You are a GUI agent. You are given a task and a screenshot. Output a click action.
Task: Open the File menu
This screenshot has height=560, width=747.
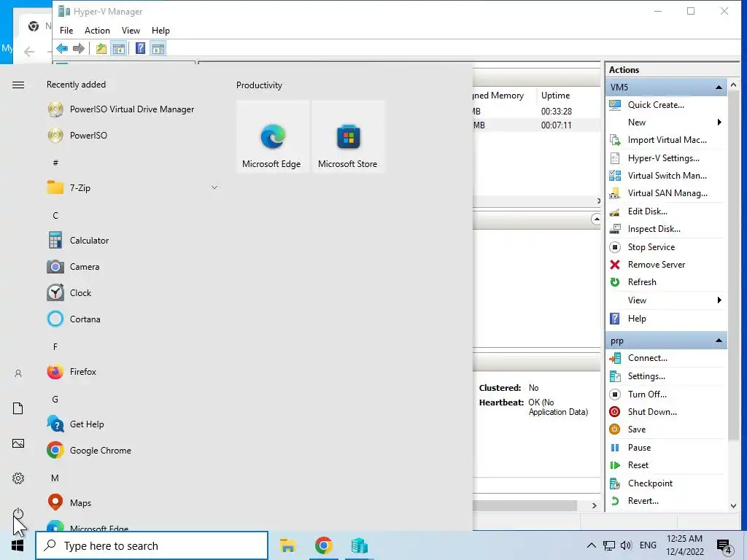pyautogui.click(x=66, y=31)
